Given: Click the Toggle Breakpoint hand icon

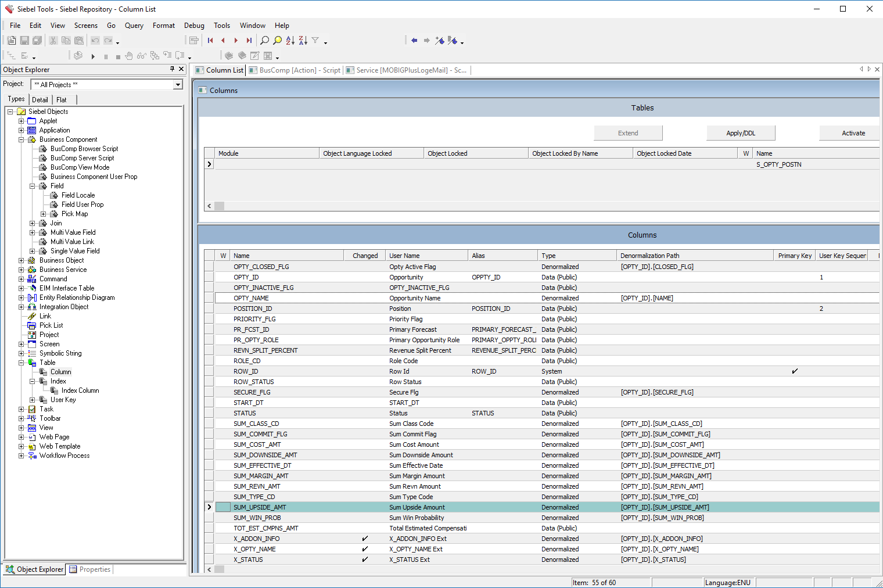Looking at the screenshot, I should (129, 56).
